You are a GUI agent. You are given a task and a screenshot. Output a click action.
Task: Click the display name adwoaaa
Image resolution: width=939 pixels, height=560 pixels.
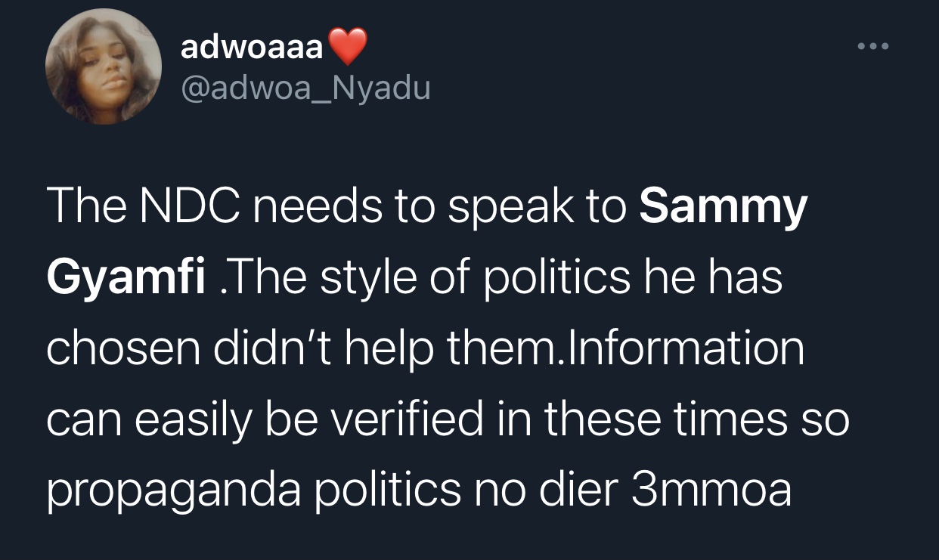pyautogui.click(x=252, y=48)
